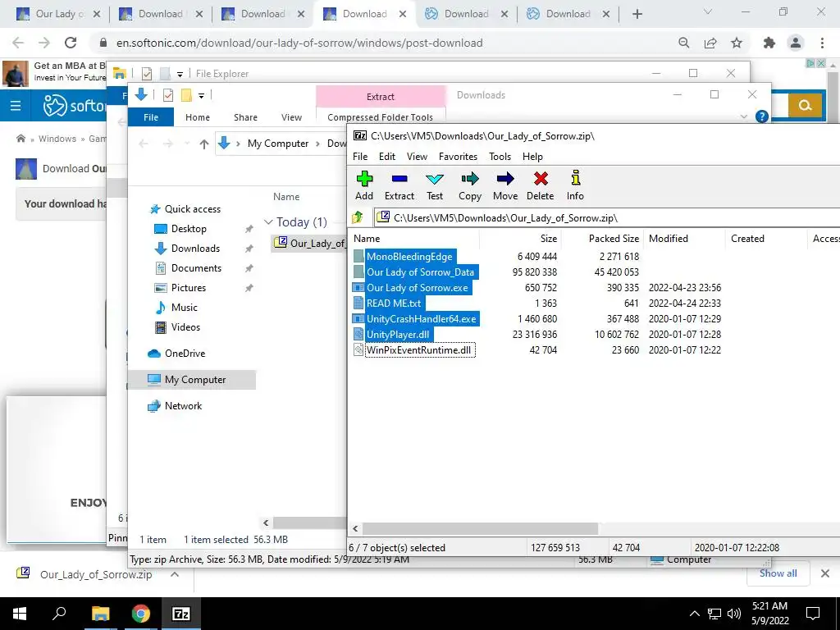This screenshot has height=630, width=840.
Task: Go up one folder level in 7-Zip
Action: tap(358, 217)
